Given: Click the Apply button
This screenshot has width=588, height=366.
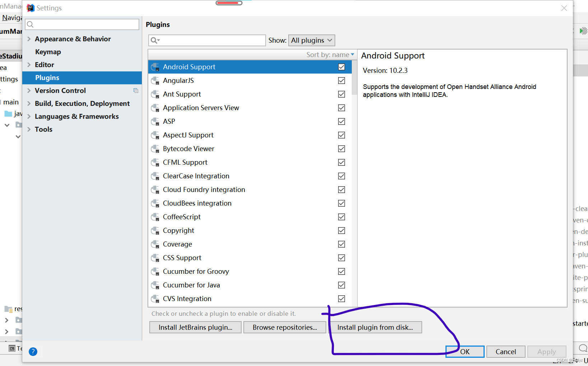Looking at the screenshot, I should (x=547, y=352).
